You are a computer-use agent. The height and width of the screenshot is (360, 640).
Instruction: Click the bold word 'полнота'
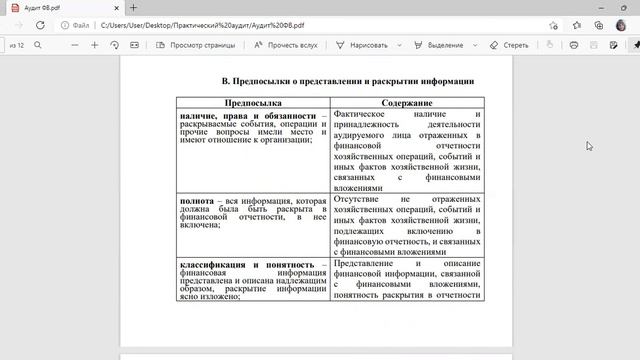197,201
